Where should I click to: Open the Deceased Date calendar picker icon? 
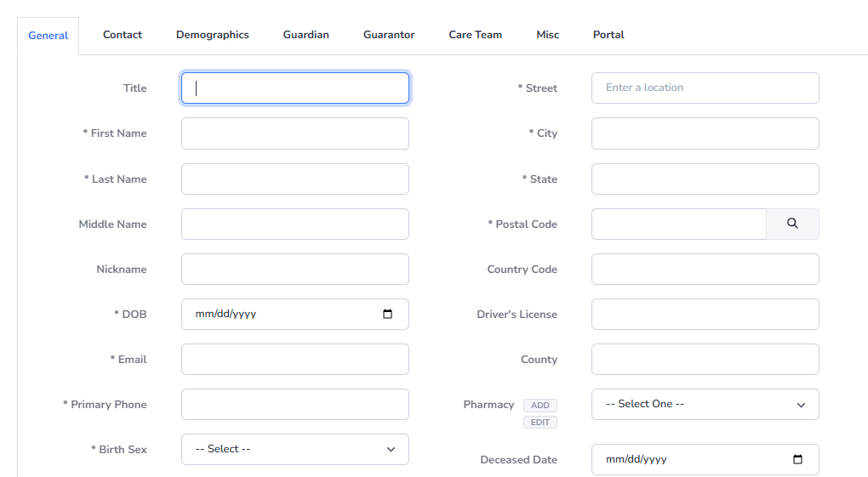797,459
